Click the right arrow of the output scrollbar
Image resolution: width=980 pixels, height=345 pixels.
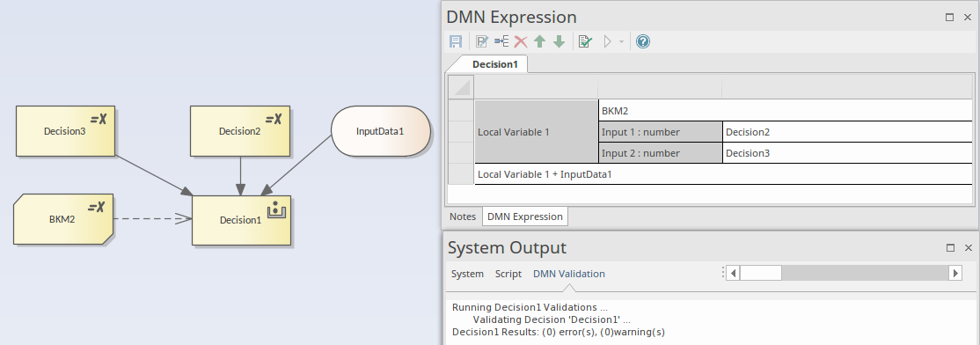coord(955,273)
